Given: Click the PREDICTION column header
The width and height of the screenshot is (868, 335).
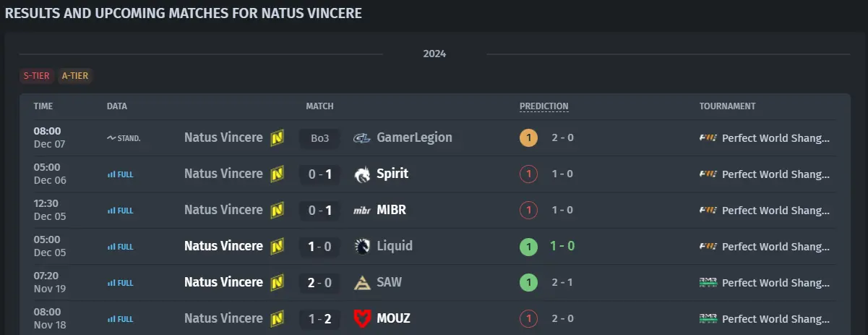Looking at the screenshot, I should coord(543,106).
